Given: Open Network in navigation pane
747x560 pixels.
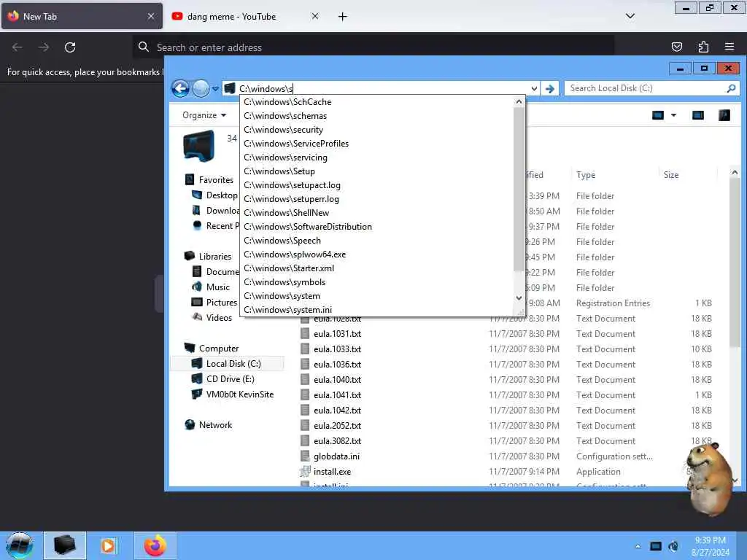Looking at the screenshot, I should pyautogui.click(x=215, y=425).
